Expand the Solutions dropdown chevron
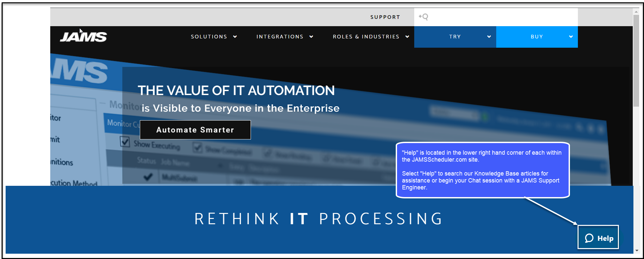 click(x=235, y=37)
